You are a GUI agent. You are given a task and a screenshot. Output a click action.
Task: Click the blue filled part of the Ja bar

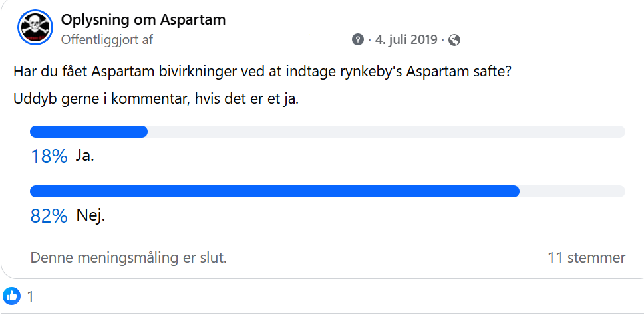tap(88, 132)
